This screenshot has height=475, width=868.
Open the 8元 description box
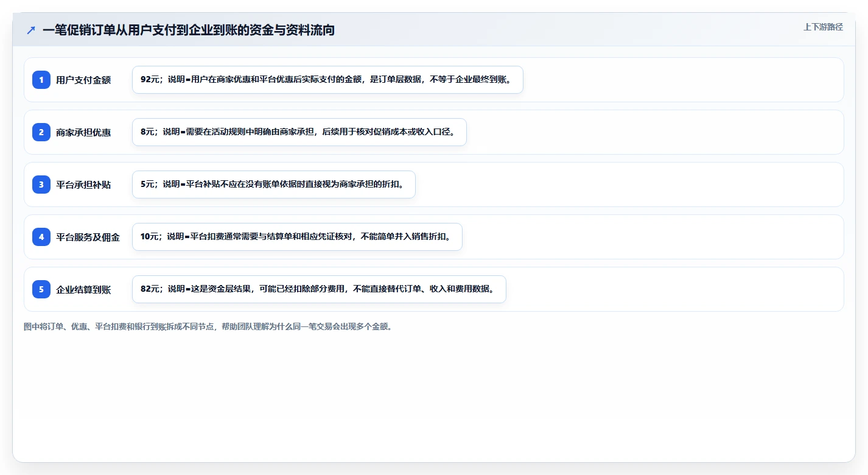coord(299,132)
